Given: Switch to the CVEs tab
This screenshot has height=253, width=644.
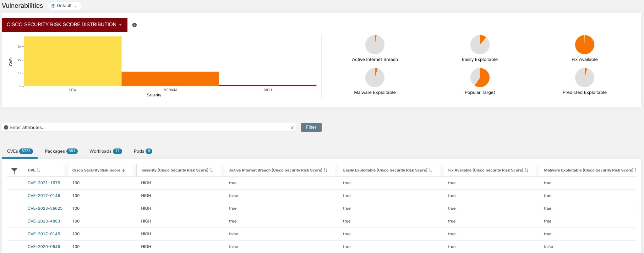Looking at the screenshot, I should 20,151.
